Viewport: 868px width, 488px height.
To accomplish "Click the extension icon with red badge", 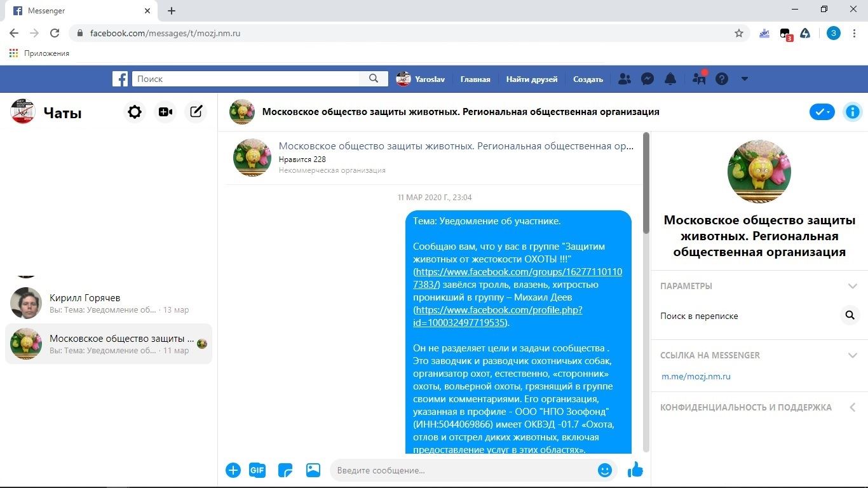I will click(x=786, y=34).
